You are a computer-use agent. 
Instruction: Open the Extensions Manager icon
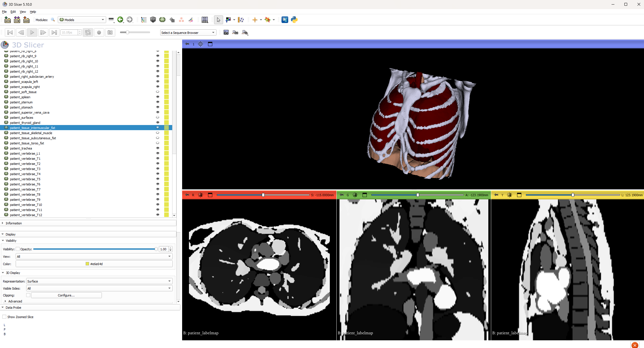(x=285, y=20)
